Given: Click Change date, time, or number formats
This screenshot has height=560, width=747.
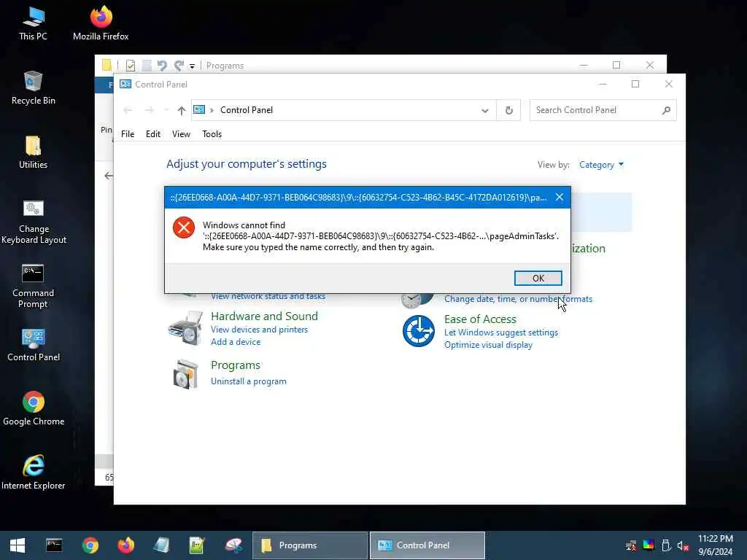Looking at the screenshot, I should click(519, 299).
